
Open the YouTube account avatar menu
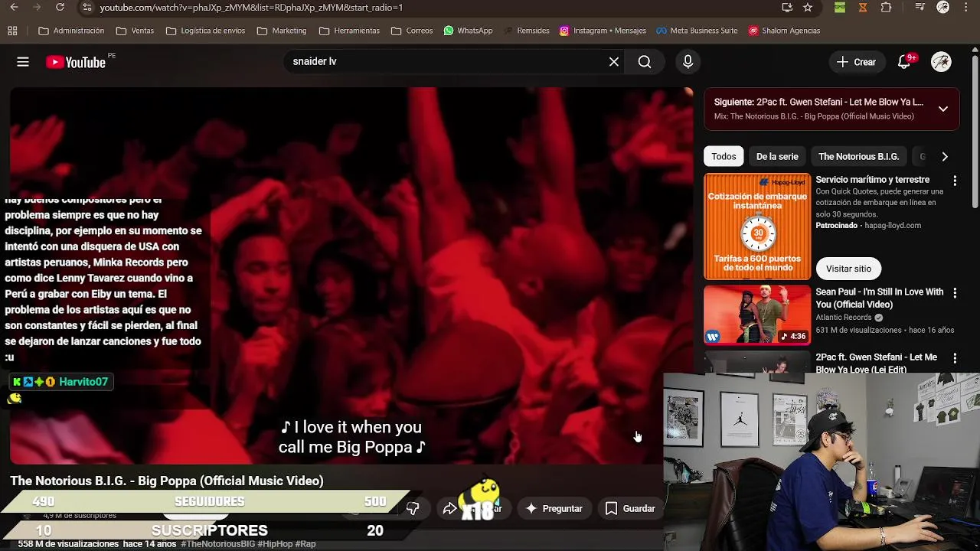pyautogui.click(x=941, y=62)
